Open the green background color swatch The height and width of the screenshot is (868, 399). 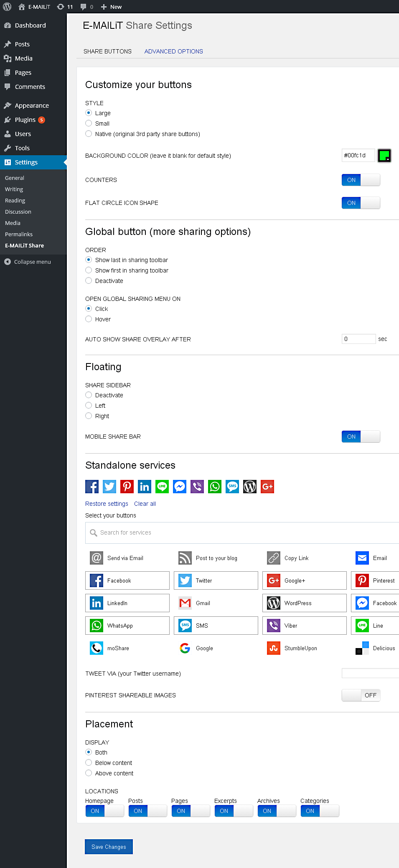(384, 156)
